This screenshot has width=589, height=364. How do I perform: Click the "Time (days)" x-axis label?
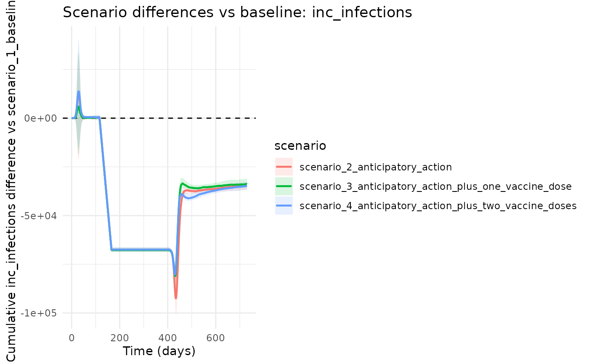click(x=159, y=351)
